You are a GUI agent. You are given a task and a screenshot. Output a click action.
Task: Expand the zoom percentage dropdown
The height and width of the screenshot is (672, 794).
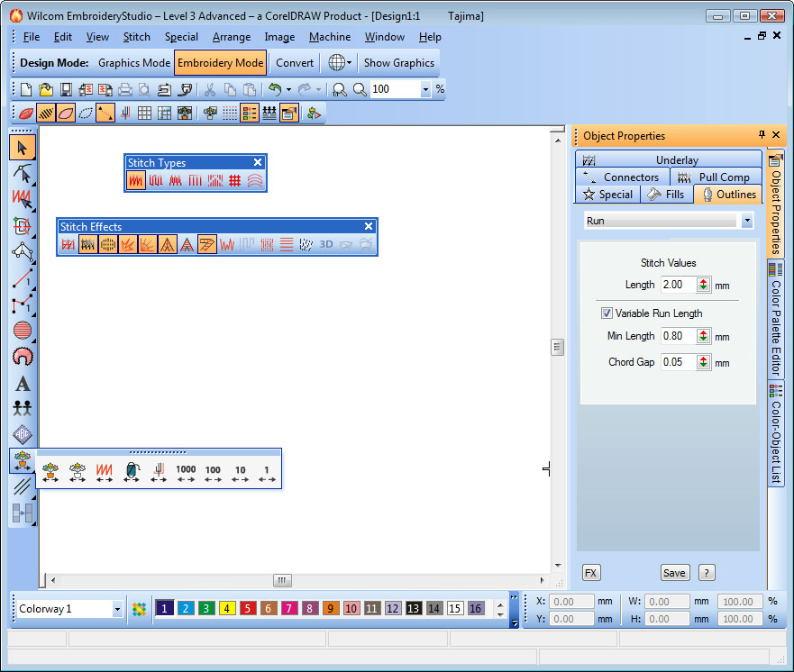[x=425, y=89]
